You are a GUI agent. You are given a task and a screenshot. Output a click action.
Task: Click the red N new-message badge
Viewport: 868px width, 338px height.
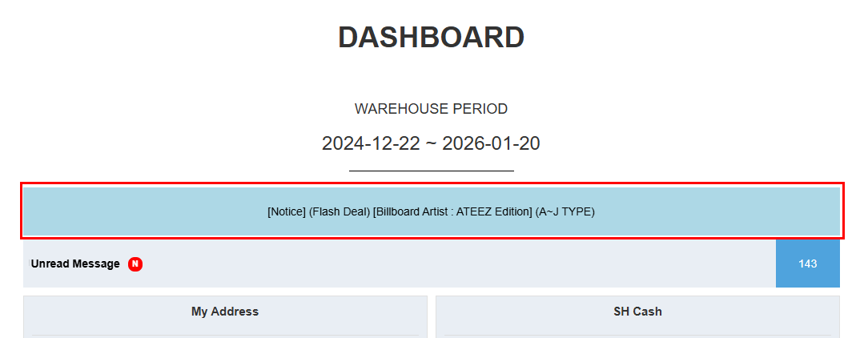tap(135, 264)
